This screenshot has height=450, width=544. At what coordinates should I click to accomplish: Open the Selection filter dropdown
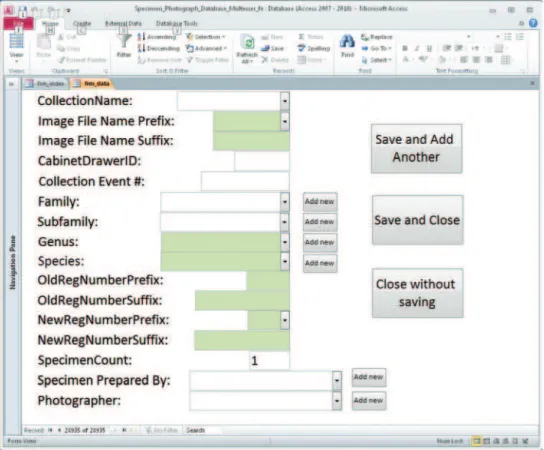coord(206,37)
